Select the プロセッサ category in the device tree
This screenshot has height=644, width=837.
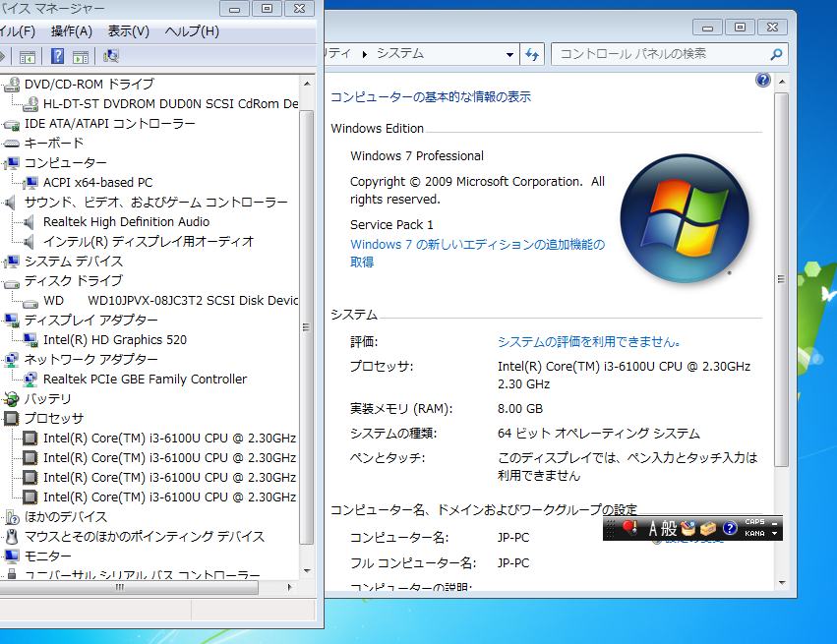[x=54, y=419]
